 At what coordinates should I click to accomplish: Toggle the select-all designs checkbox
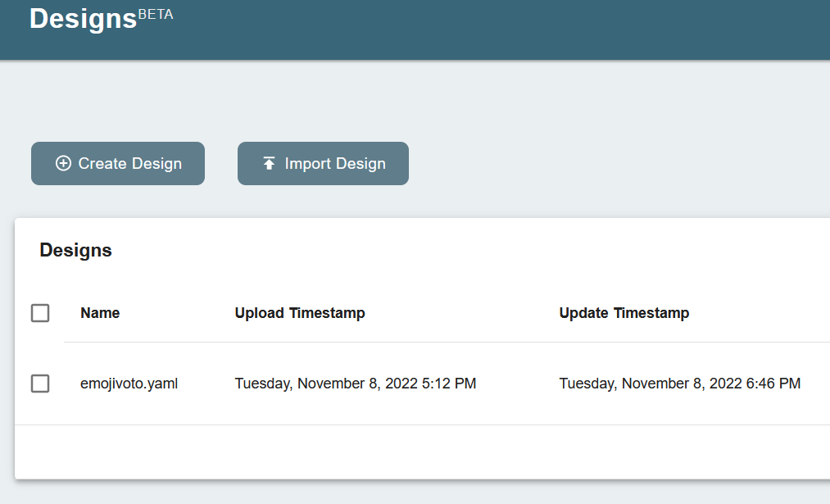click(40, 312)
